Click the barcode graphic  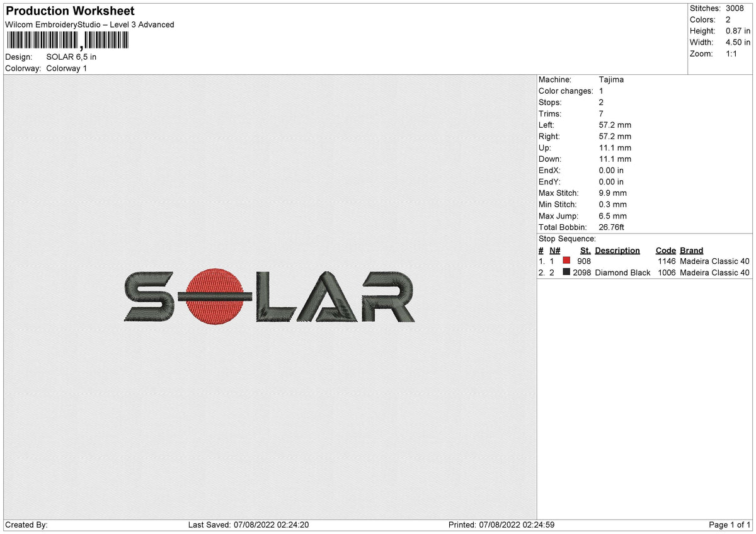(66, 40)
